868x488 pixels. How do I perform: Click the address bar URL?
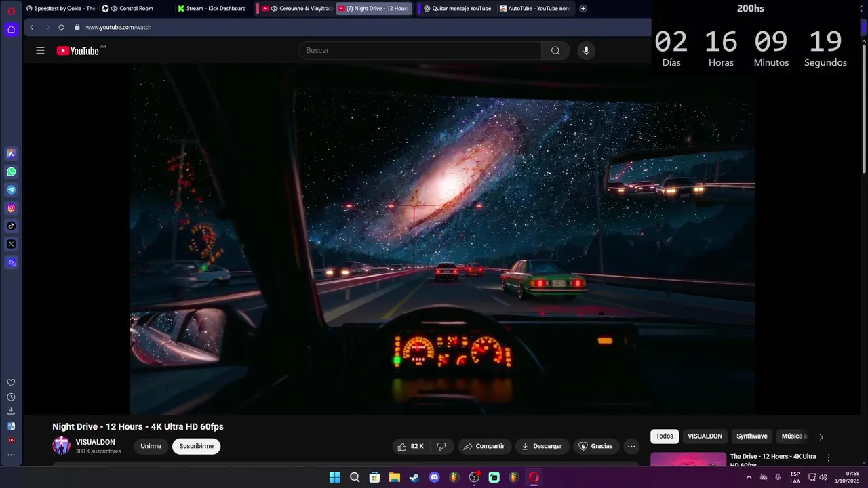coord(119,27)
